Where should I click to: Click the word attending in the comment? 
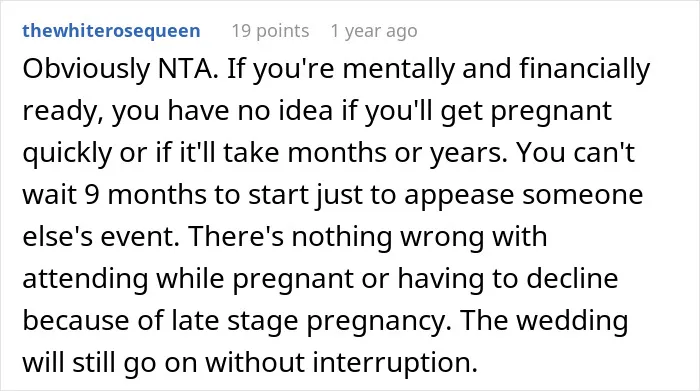85,279
